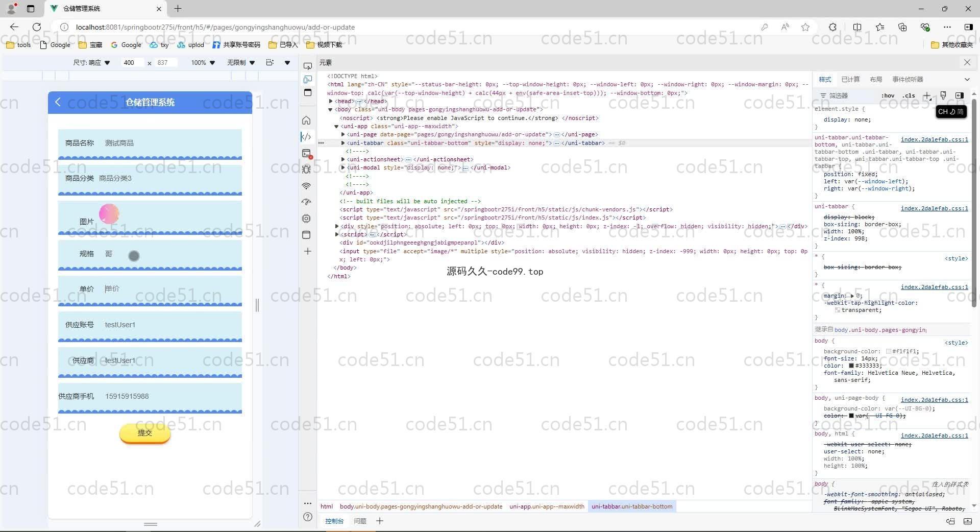Viewport: 980px width, 532px height.
Task: Open password key icon in address bar
Action: (x=764, y=27)
